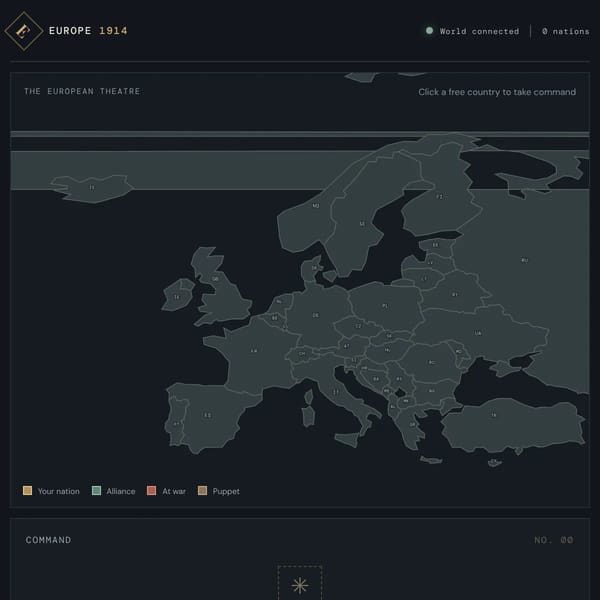Select Finland (FI) on the map
This screenshot has height=600, width=600.
[439, 196]
